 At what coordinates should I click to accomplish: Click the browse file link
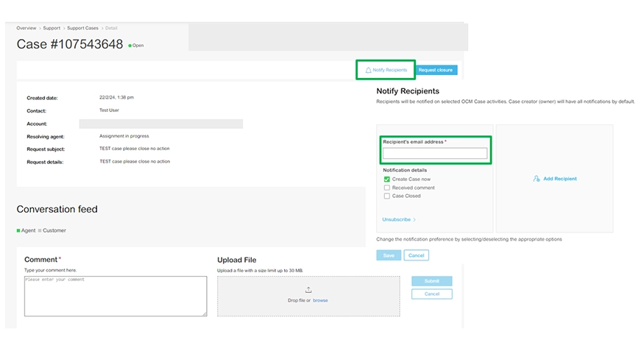click(320, 300)
